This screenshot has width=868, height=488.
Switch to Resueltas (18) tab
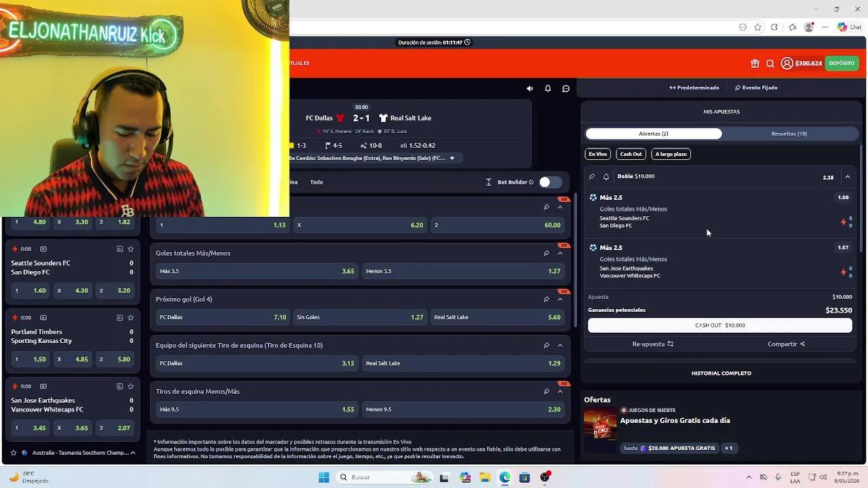pyautogui.click(x=789, y=134)
